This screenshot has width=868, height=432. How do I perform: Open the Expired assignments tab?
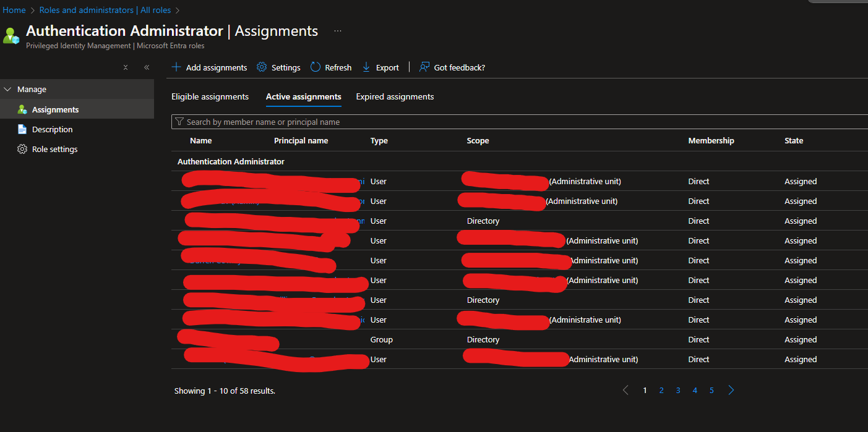[x=395, y=96]
